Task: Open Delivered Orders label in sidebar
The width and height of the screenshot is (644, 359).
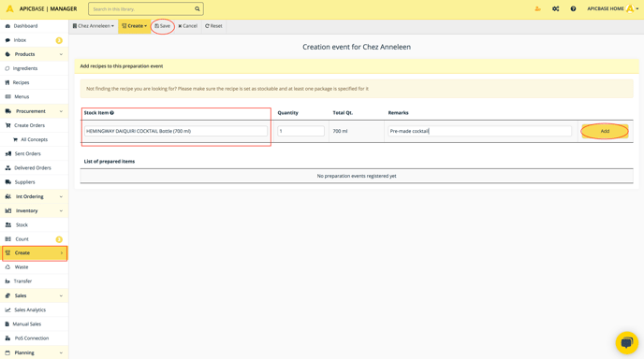Action: 33,167
